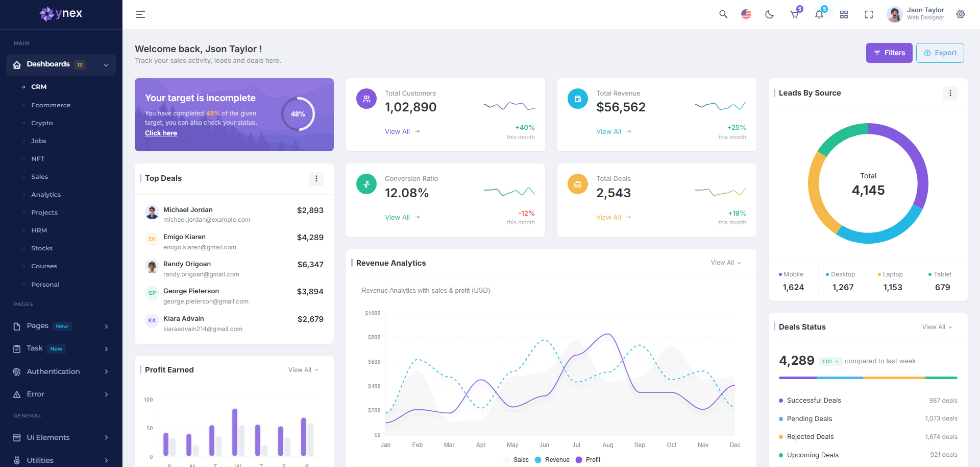Select Jobs in sidebar

click(x=39, y=141)
